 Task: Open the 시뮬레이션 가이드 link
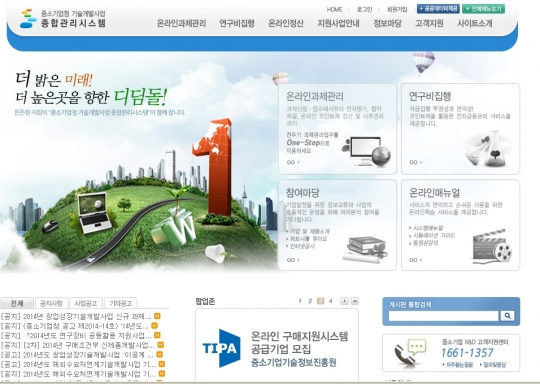432,236
